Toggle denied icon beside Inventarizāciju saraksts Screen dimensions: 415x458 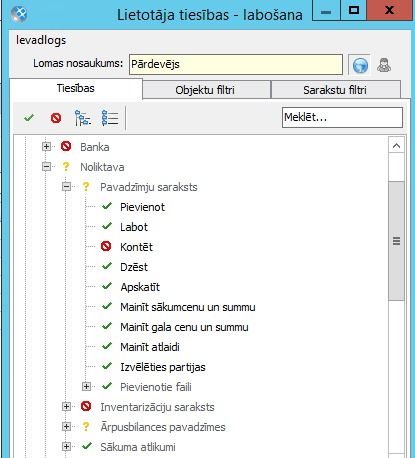[86, 406]
